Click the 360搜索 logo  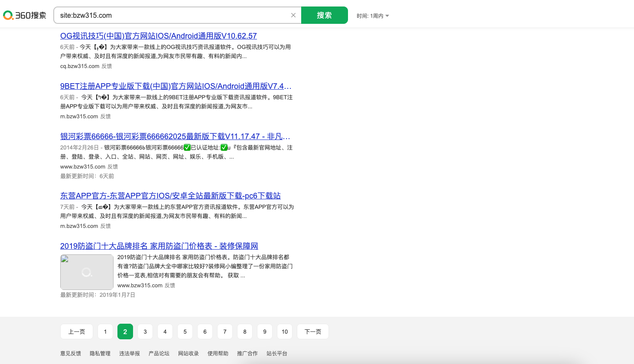click(25, 14)
